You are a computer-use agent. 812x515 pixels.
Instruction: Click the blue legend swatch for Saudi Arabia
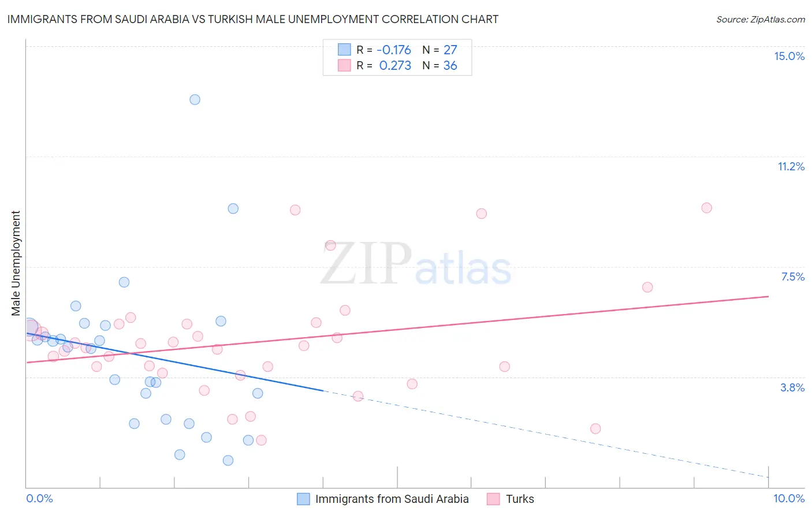point(303,499)
